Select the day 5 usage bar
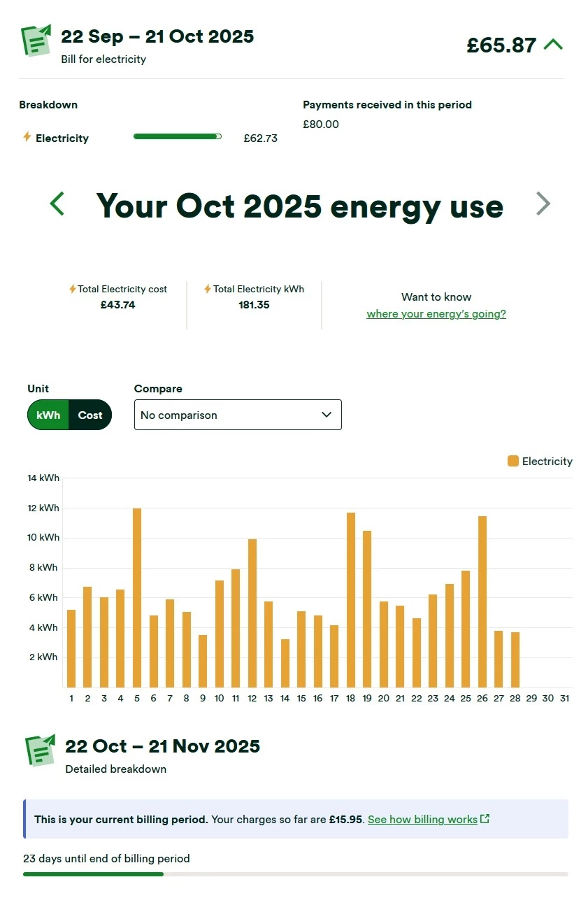 pyautogui.click(x=137, y=597)
